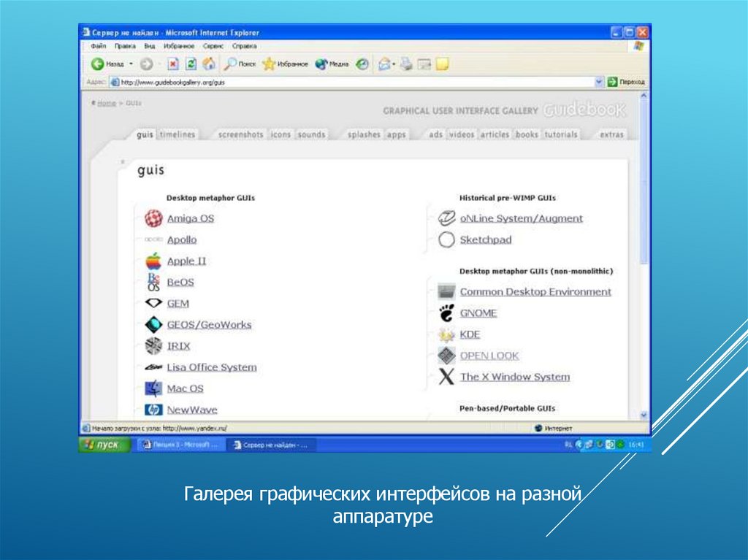Open the Mail button dropdown arrow
Screen dimensions: 748x560
pos(394,64)
